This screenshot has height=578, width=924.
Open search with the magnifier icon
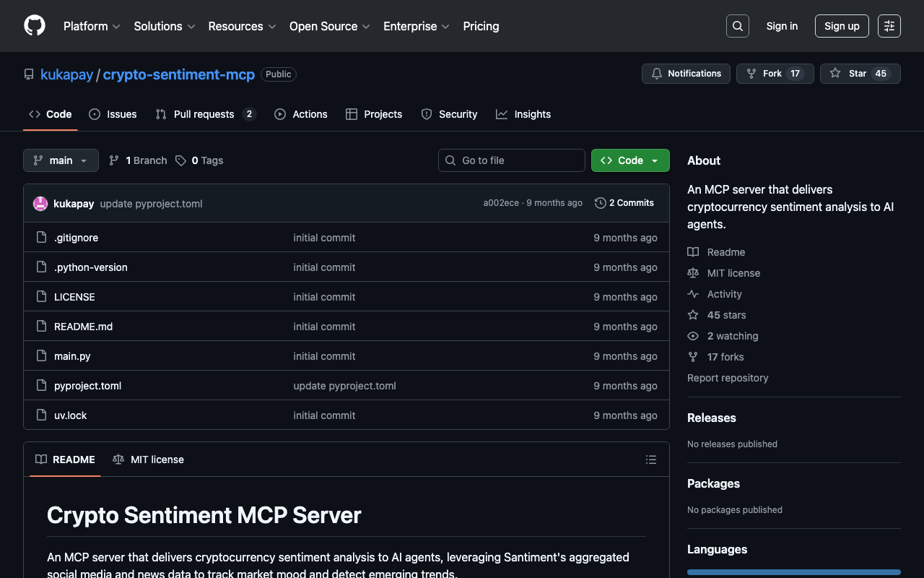coord(737,26)
